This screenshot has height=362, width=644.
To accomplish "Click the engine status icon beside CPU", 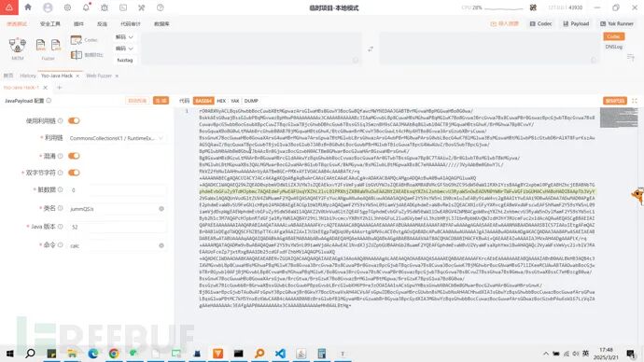I will 533,7.
